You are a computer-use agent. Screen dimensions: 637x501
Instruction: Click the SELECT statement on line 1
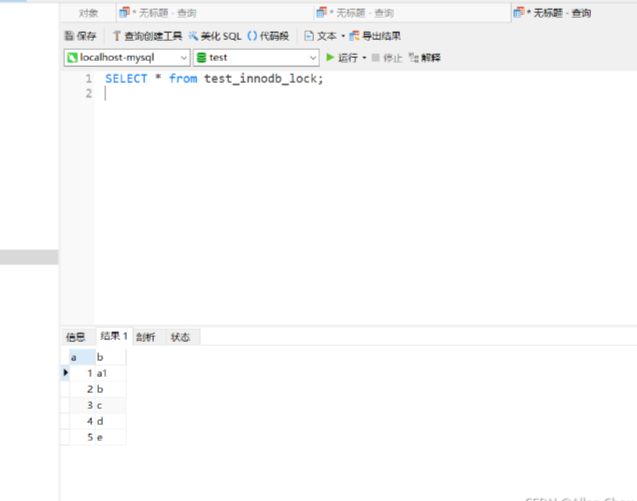[214, 78]
